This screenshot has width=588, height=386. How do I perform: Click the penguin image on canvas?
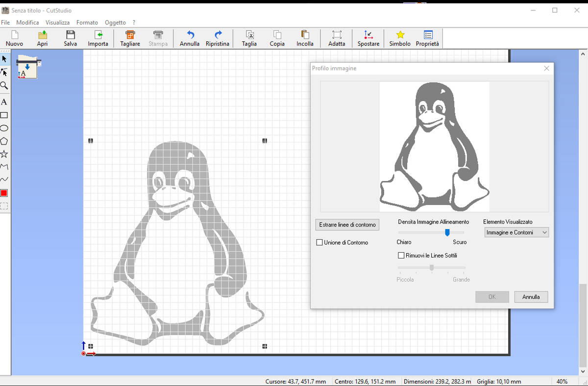click(177, 244)
